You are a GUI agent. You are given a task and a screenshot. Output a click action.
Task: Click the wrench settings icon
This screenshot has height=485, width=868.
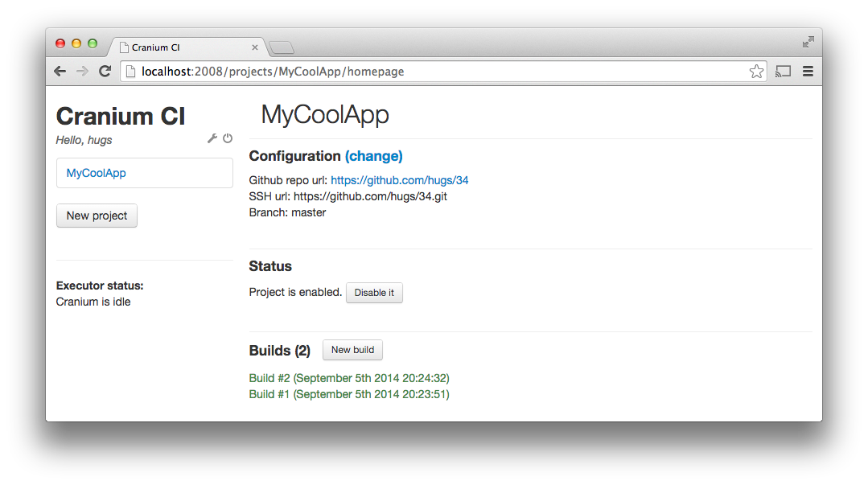point(212,138)
